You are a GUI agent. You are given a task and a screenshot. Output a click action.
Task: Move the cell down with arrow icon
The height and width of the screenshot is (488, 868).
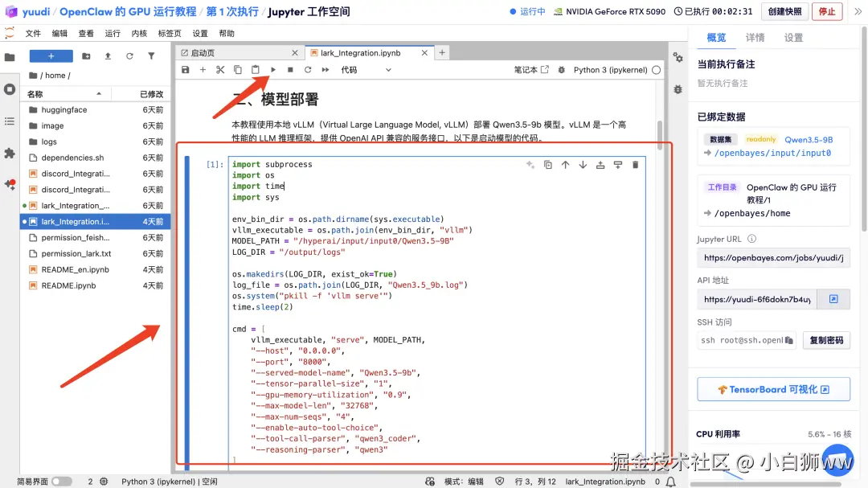click(x=583, y=165)
